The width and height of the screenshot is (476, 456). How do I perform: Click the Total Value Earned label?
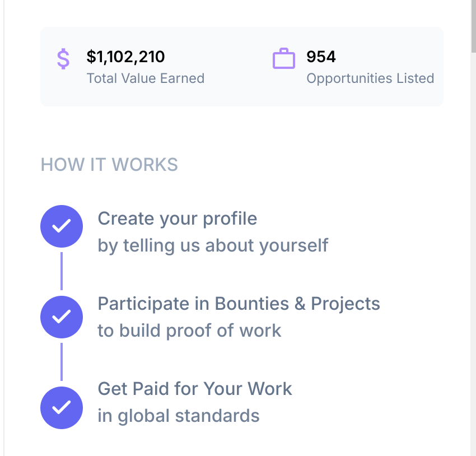pos(146,78)
